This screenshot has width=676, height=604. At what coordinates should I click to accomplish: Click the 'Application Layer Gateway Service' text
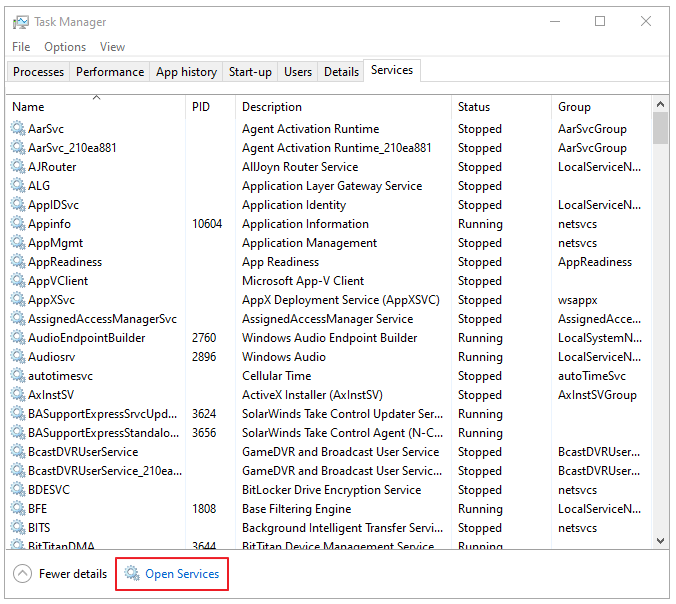point(332,186)
